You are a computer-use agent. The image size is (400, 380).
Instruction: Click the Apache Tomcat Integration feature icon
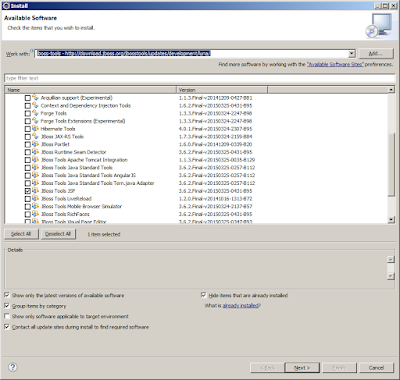tap(36, 160)
